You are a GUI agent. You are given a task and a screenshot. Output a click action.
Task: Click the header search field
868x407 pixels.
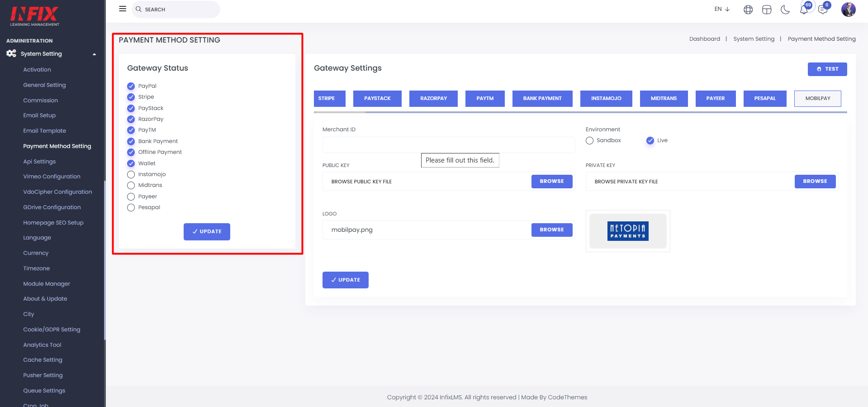click(176, 9)
